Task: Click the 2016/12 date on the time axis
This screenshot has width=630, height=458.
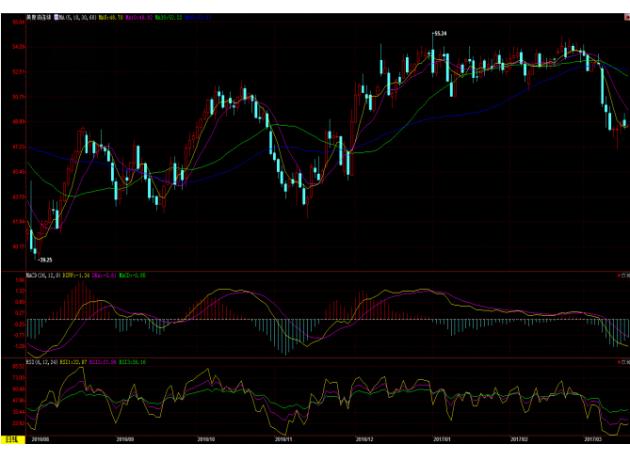Action: 362,437
